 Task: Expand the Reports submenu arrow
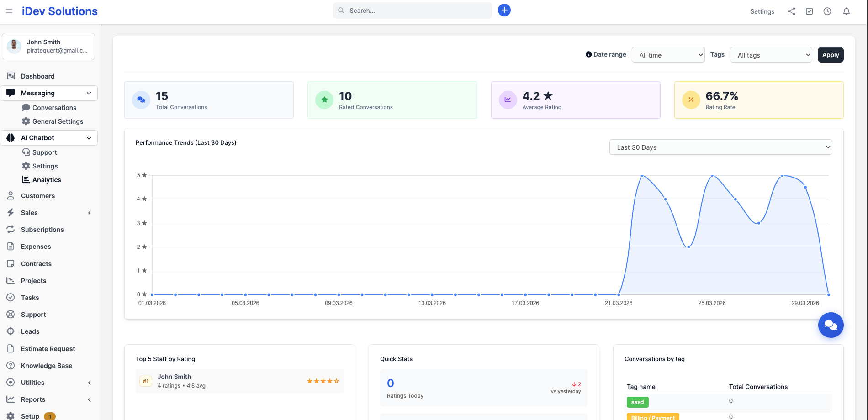(90, 399)
